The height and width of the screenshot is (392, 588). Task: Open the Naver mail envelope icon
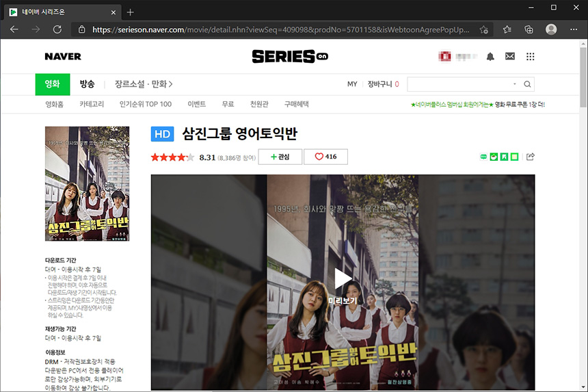point(509,56)
